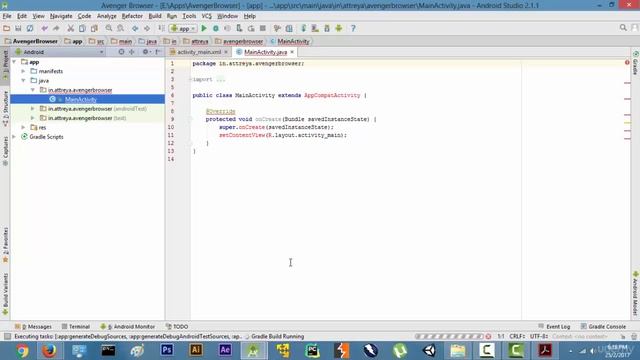Click the Replace magnifier icon

pos(121,28)
